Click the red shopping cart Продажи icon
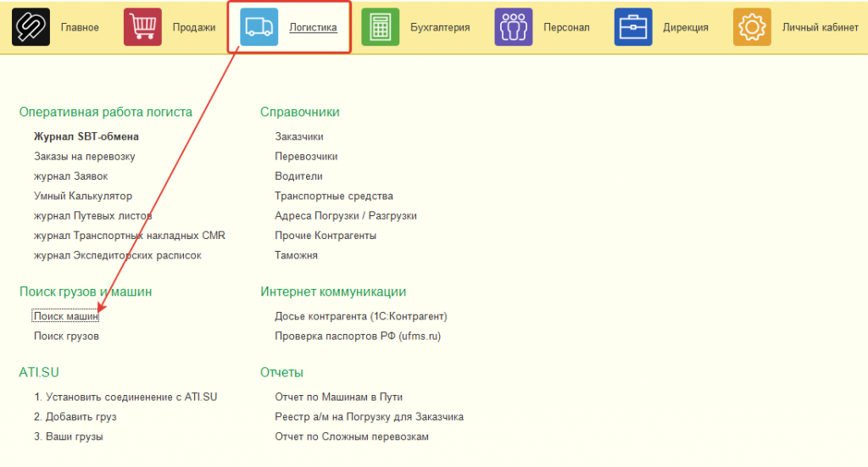Viewport: 868px width, 467px height. (x=142, y=26)
